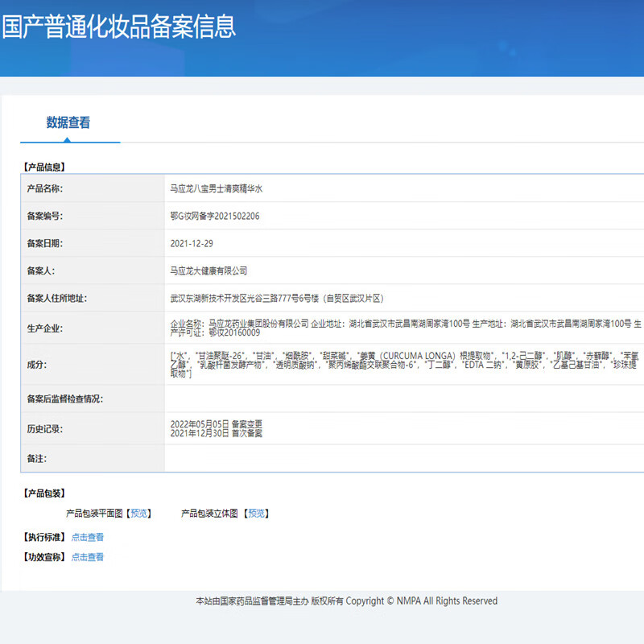Click the 国产普通化妆品备案信息 page title
The image size is (644, 644).
coord(119,27)
